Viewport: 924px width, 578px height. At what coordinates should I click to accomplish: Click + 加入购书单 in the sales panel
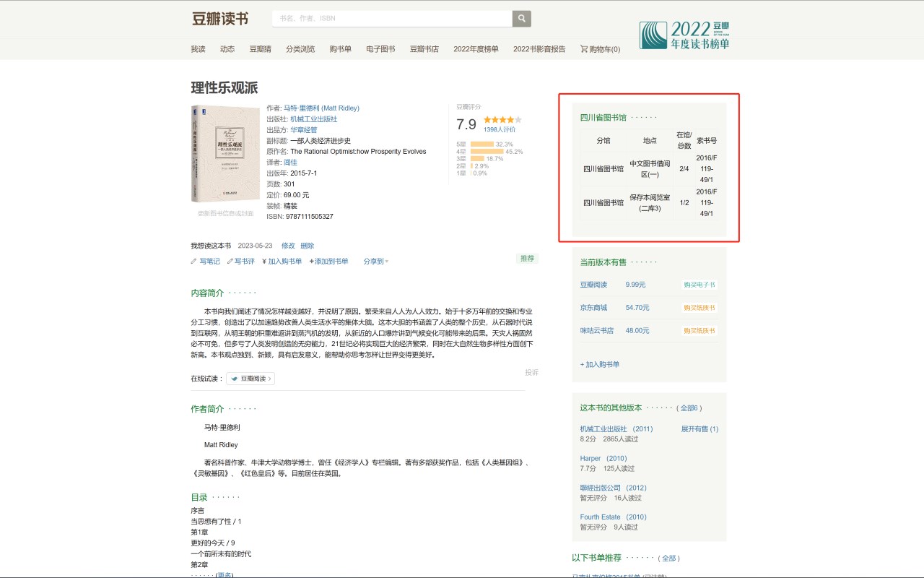point(600,364)
